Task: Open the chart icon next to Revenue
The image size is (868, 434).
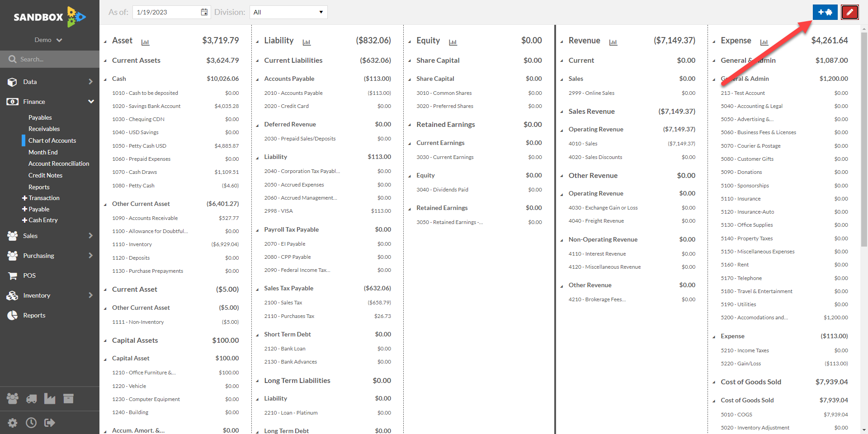Action: click(613, 42)
